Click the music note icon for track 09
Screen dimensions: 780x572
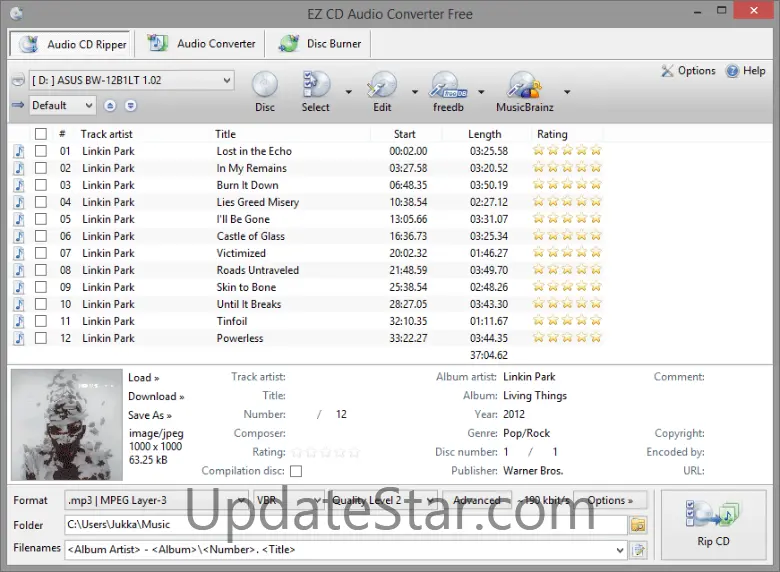(19, 287)
